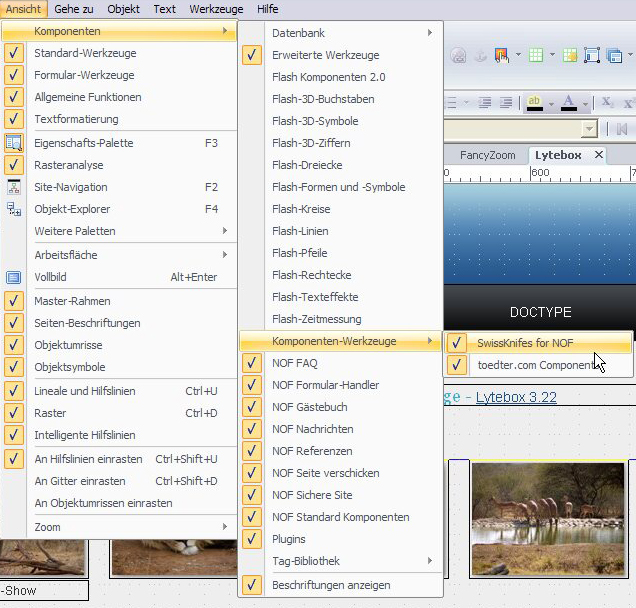Click the layout region frame toolbar icon

point(591,55)
